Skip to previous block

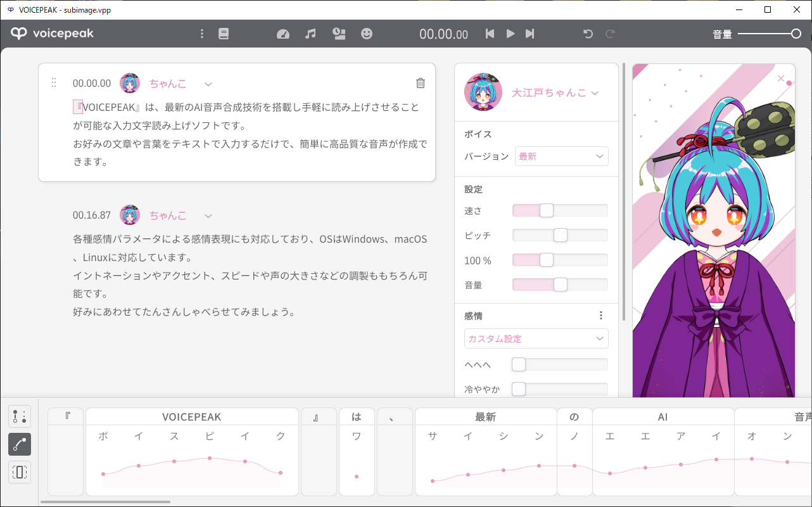(490, 34)
